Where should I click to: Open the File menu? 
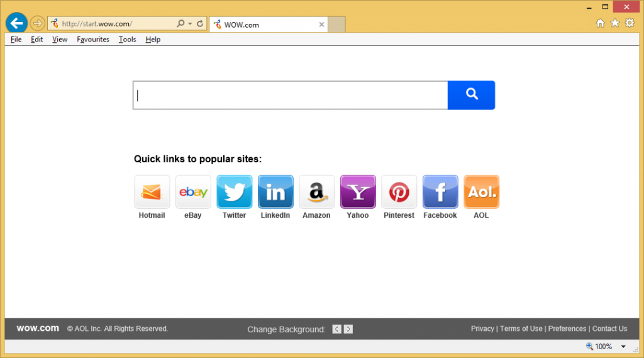point(16,40)
